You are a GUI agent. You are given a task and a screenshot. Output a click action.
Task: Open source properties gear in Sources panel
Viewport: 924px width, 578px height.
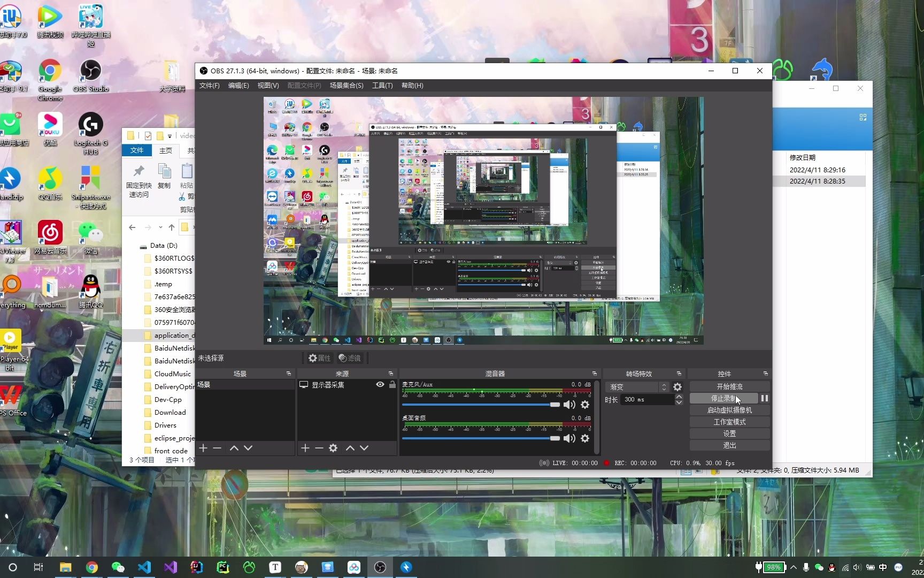click(x=333, y=448)
